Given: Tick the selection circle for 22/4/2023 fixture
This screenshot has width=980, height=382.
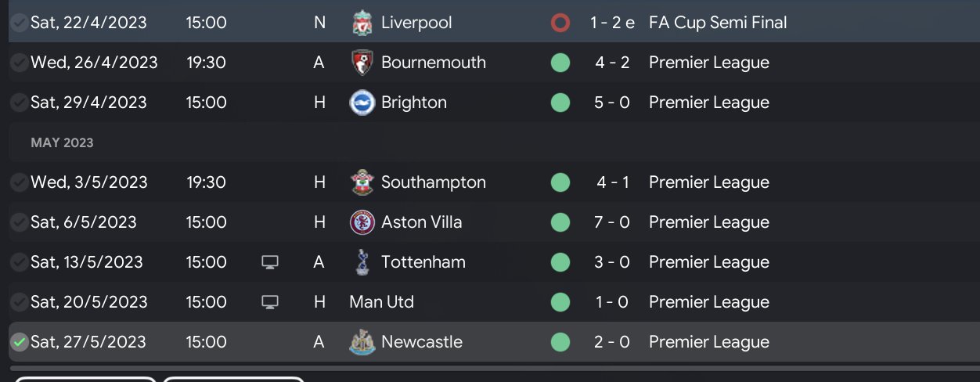Looking at the screenshot, I should tap(20, 23).
